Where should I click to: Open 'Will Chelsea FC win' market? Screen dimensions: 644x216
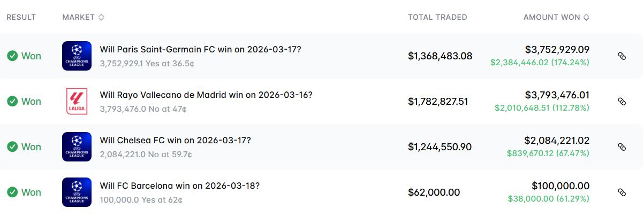(175, 140)
